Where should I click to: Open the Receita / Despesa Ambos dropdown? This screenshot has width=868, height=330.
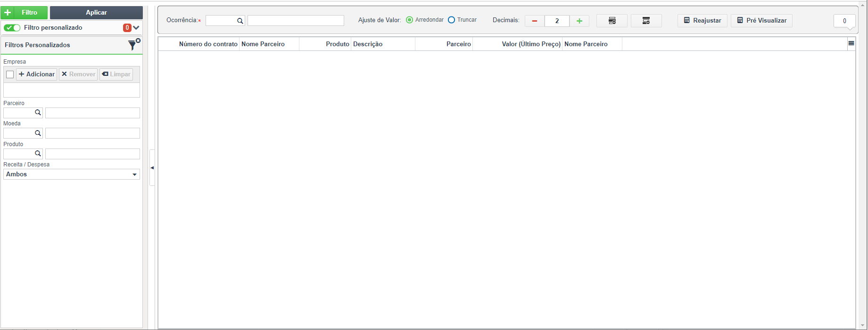pos(72,174)
